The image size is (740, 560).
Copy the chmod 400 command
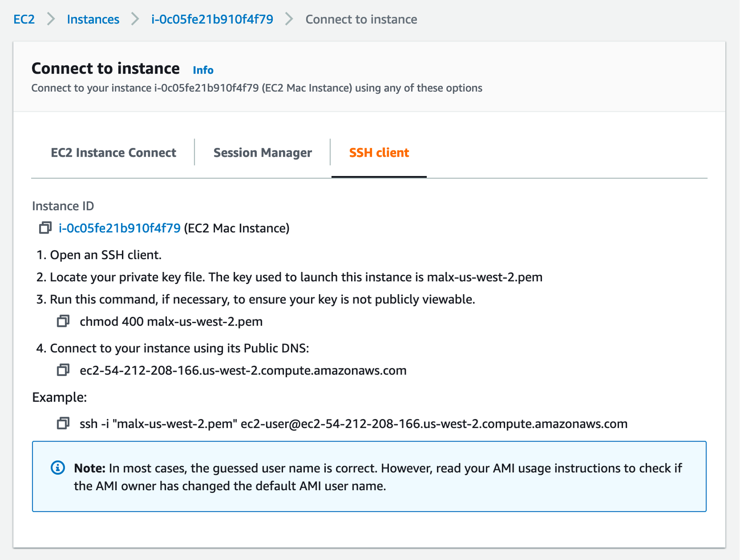(x=63, y=321)
